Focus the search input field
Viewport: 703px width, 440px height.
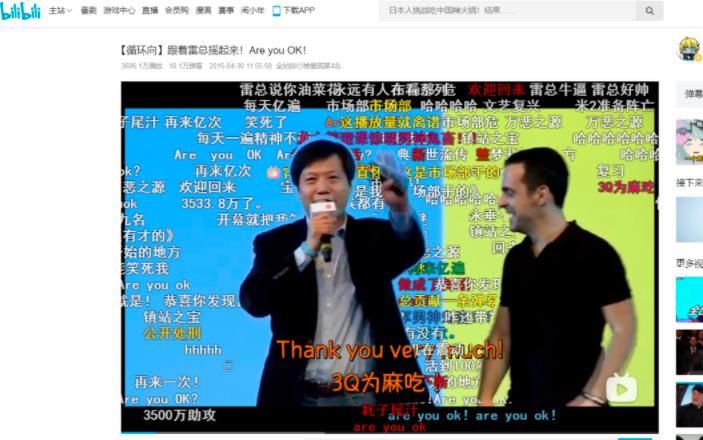pos(505,11)
